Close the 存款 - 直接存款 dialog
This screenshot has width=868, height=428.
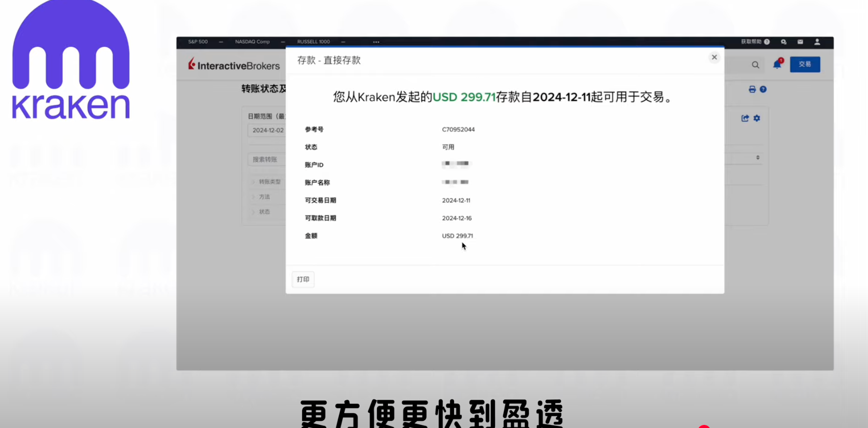(714, 57)
